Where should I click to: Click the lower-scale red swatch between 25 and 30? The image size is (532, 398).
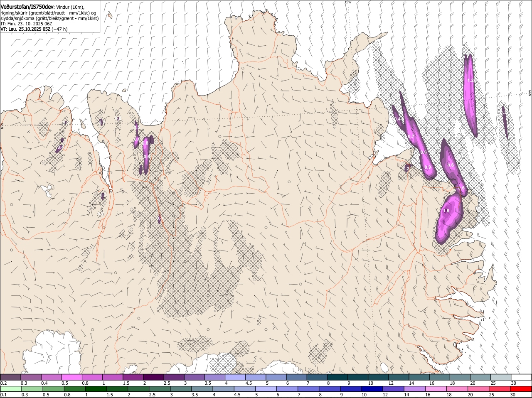(x=499, y=389)
